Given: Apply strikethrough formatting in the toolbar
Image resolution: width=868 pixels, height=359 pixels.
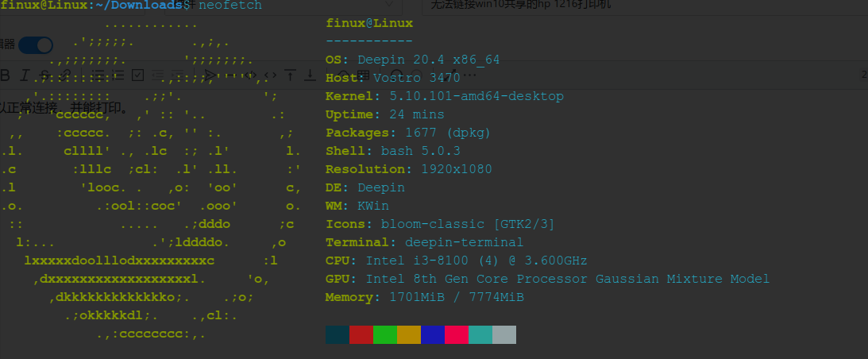Looking at the screenshot, I should pos(45,75).
